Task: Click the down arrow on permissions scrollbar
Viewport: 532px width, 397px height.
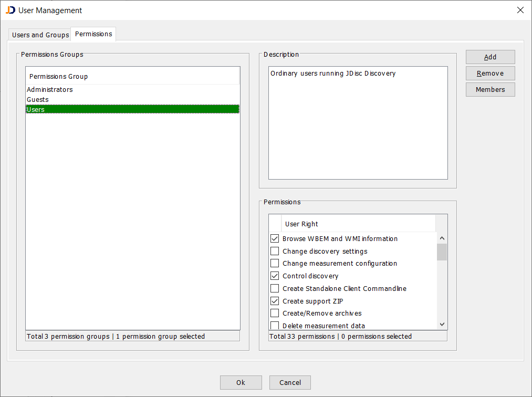Action: (x=442, y=325)
